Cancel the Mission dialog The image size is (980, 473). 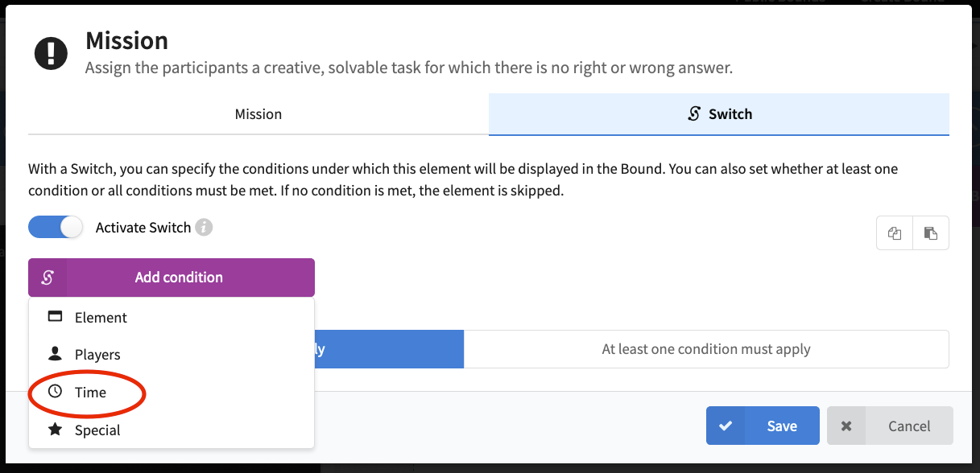(x=890, y=426)
